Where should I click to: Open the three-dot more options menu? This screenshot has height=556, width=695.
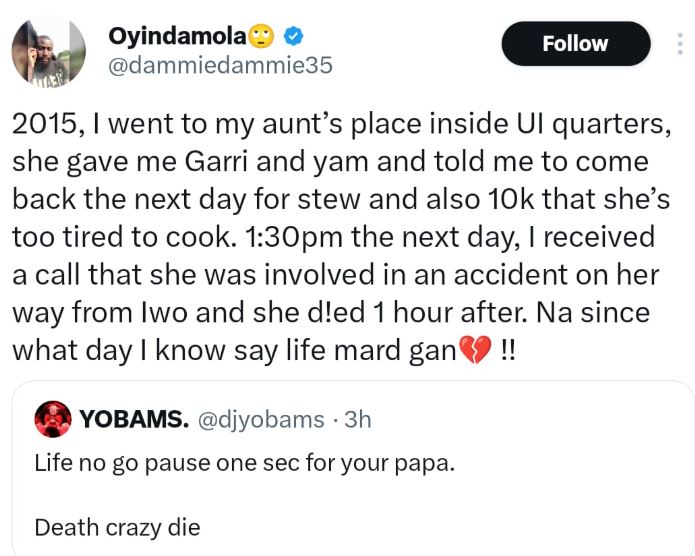676,44
